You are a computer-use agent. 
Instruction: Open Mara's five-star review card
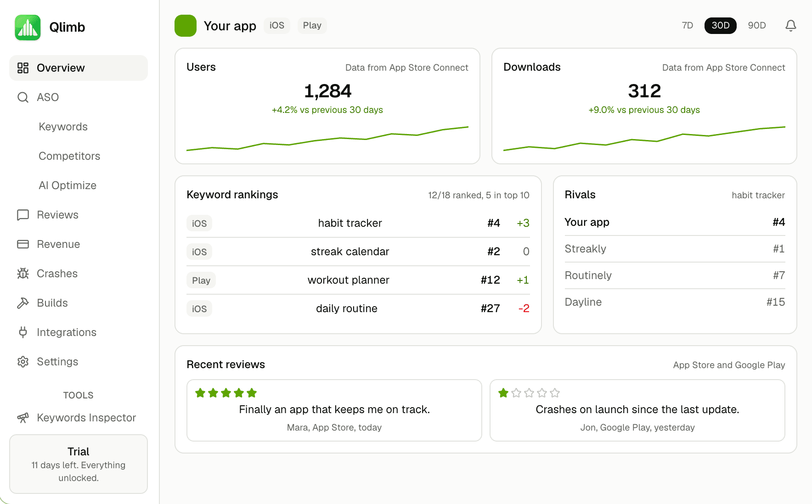tap(334, 410)
